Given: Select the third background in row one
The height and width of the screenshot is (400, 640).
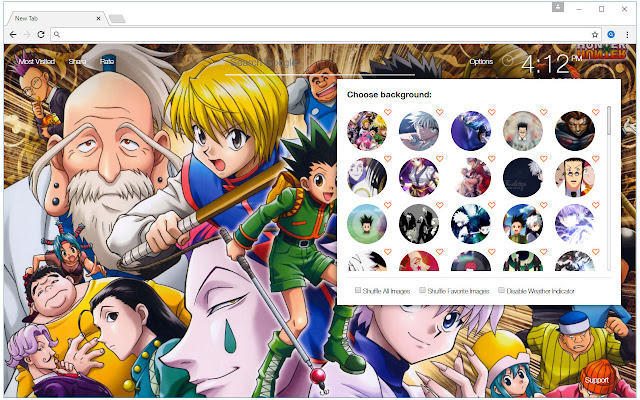Looking at the screenshot, I should coord(471,131).
